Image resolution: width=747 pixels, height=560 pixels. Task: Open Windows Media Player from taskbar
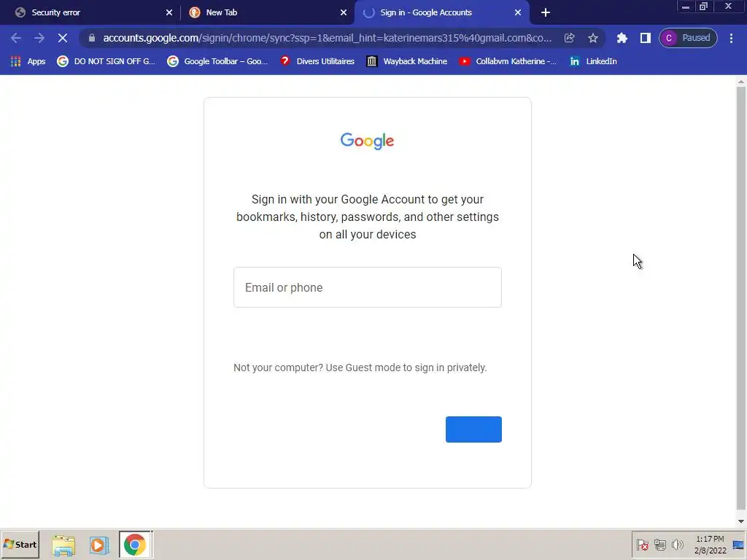point(98,545)
